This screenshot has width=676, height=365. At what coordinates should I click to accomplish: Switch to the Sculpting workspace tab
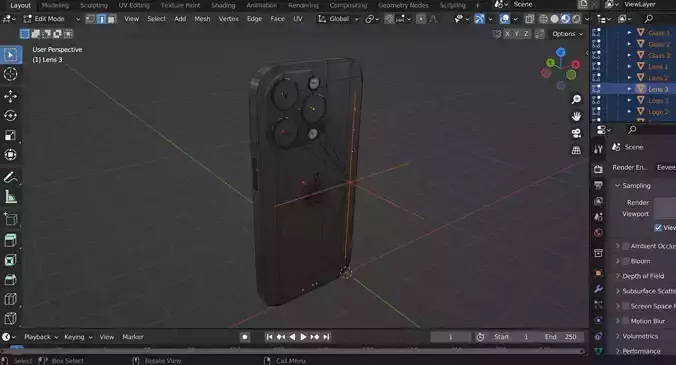click(94, 5)
